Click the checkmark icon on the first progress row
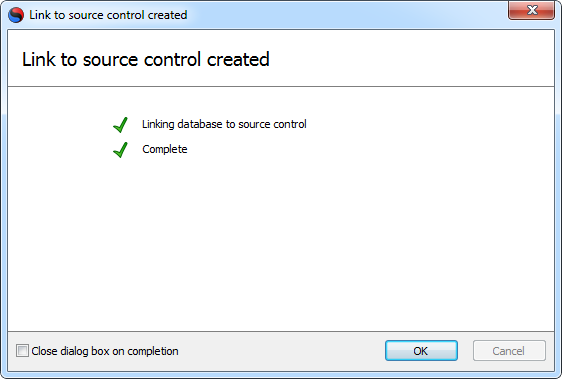The image size is (562, 379). click(x=120, y=125)
